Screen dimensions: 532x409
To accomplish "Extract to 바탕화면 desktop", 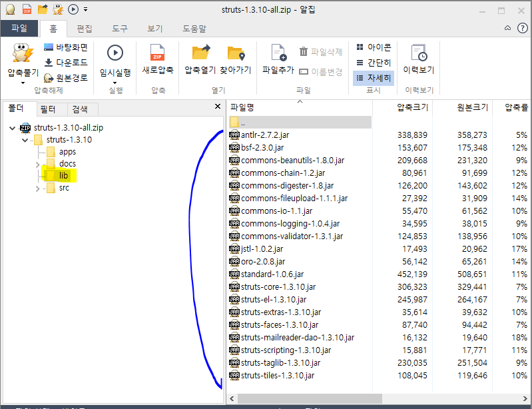I will (66, 47).
